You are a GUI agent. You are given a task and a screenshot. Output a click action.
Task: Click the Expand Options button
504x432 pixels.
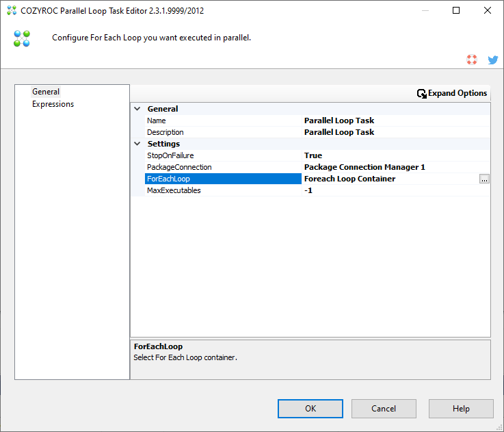coord(452,93)
